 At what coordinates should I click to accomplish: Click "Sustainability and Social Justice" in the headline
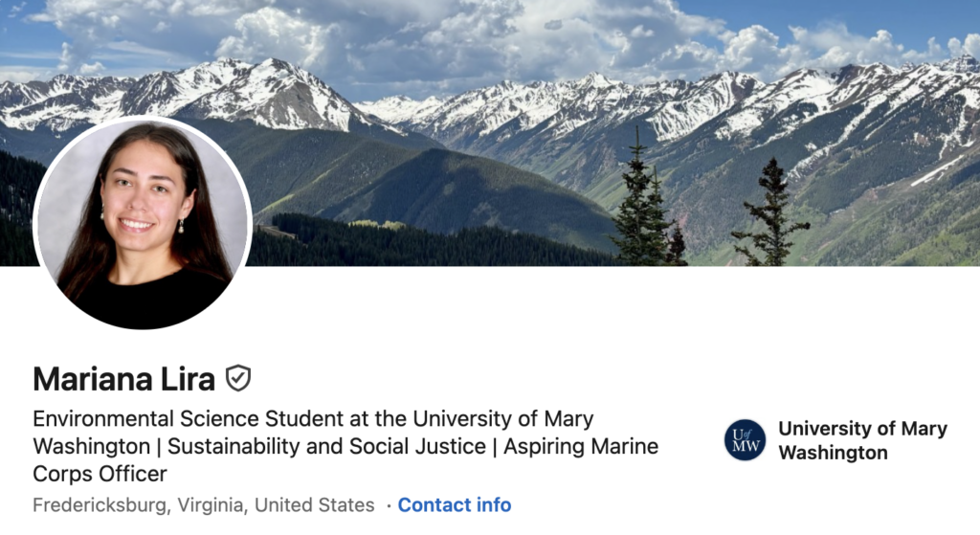point(327,447)
